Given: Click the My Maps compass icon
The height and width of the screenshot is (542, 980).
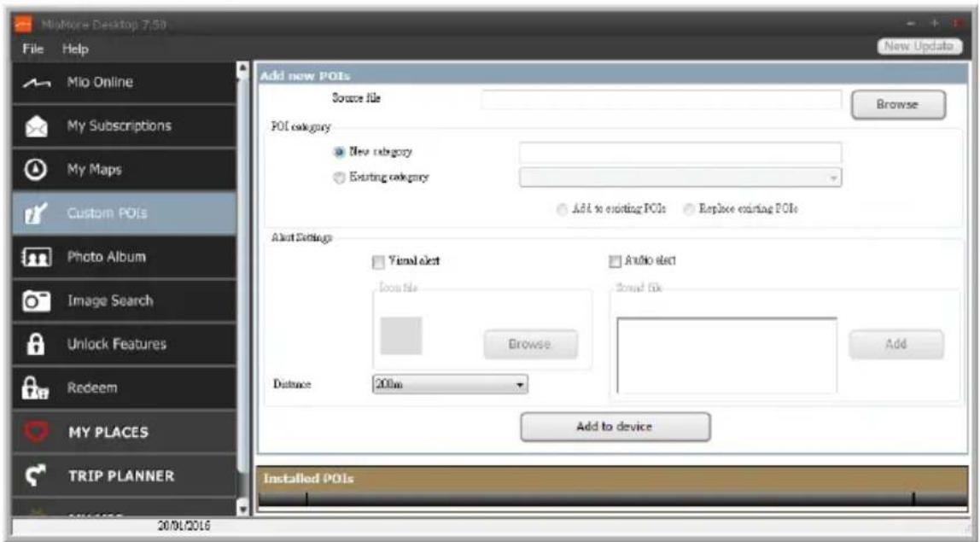Looking at the screenshot, I should [36, 169].
